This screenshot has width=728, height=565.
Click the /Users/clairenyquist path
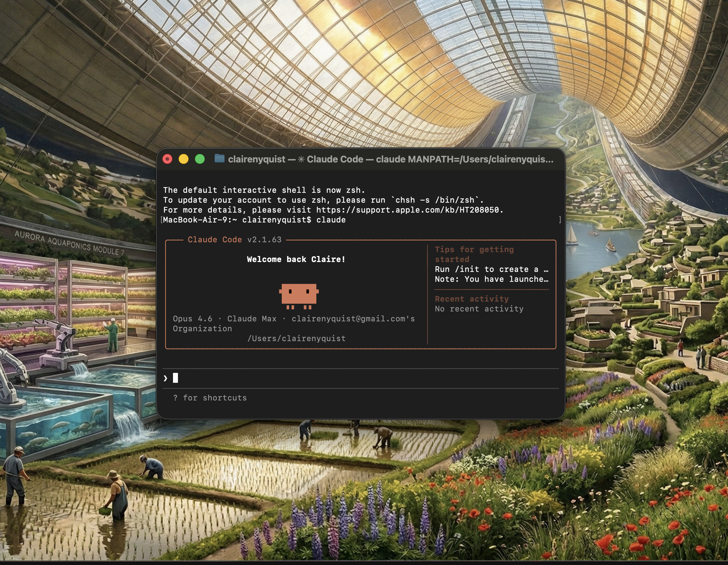pos(296,339)
